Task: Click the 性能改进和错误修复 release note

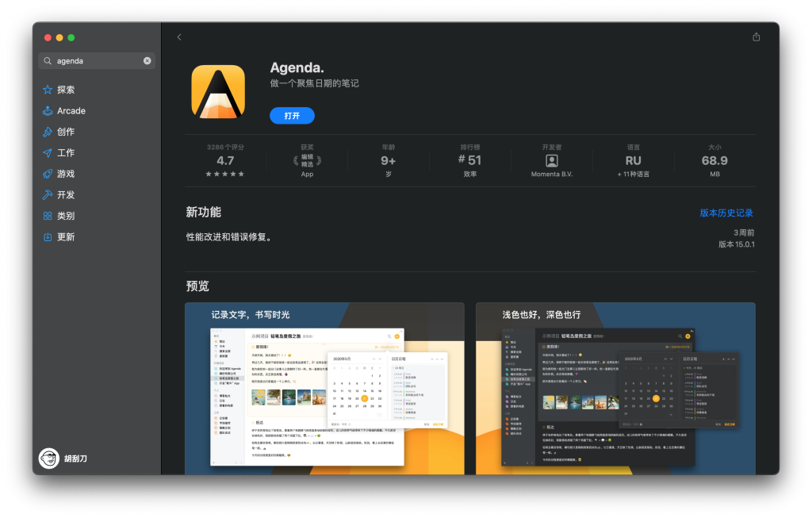Action: 229,237
